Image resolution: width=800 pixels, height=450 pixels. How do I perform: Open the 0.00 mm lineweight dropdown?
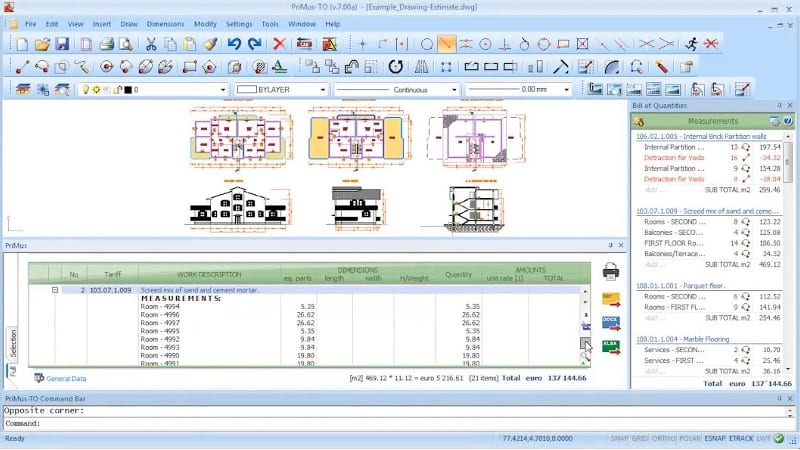coord(566,90)
